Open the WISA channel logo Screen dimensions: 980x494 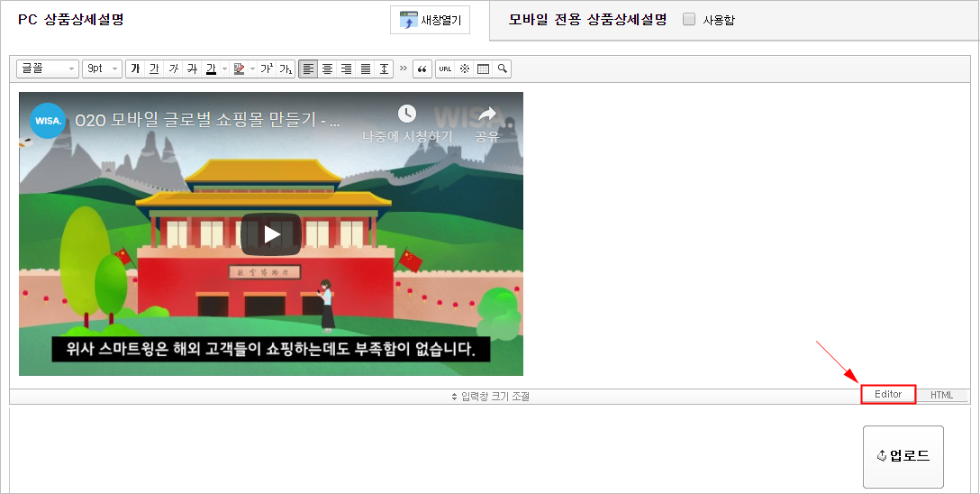pyautogui.click(x=48, y=121)
